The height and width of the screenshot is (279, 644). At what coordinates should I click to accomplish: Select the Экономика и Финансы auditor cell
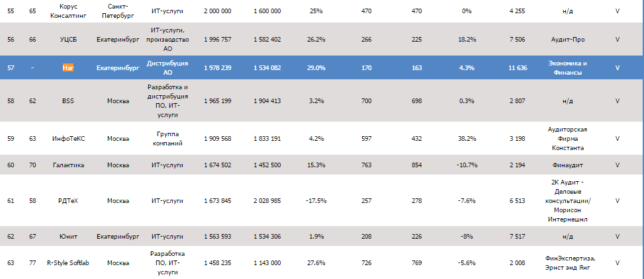coord(567,68)
